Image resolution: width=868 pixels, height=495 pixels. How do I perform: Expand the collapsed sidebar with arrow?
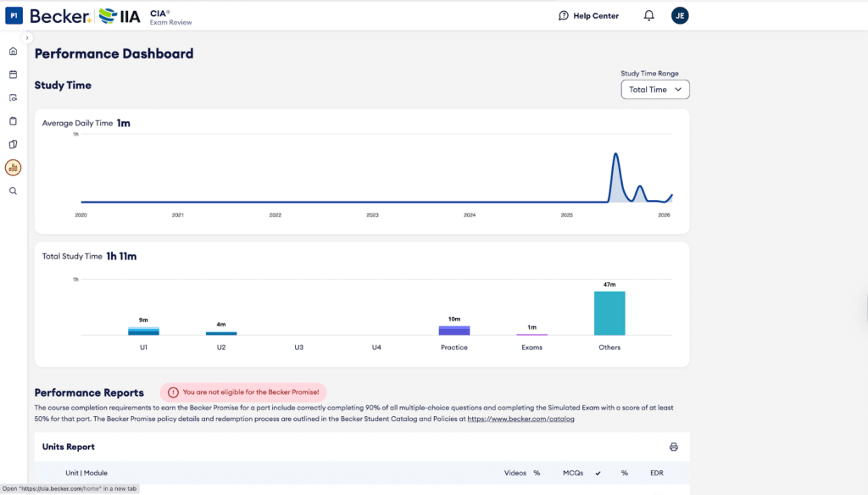27,38
